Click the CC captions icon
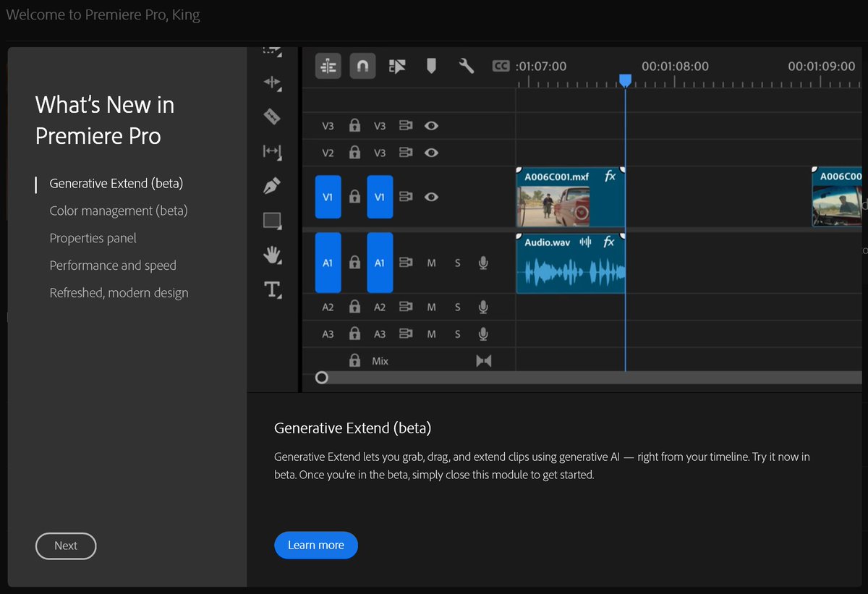This screenshot has height=594, width=868. (x=501, y=66)
